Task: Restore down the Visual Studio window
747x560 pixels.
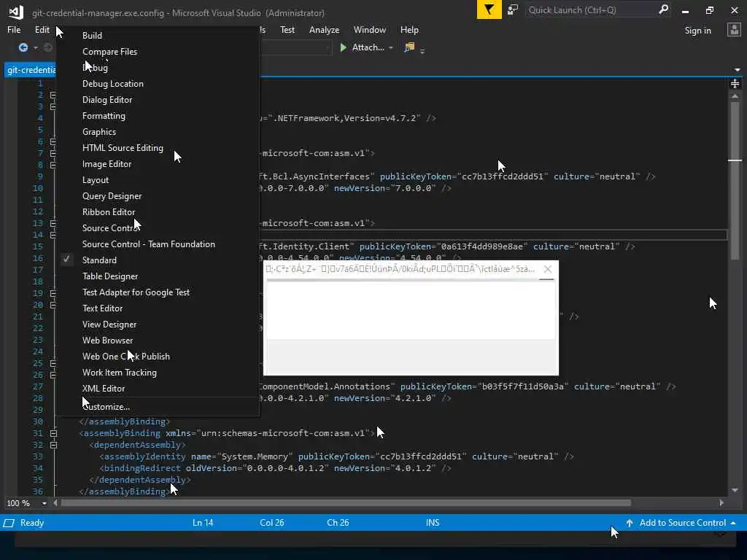Action: 709,10
